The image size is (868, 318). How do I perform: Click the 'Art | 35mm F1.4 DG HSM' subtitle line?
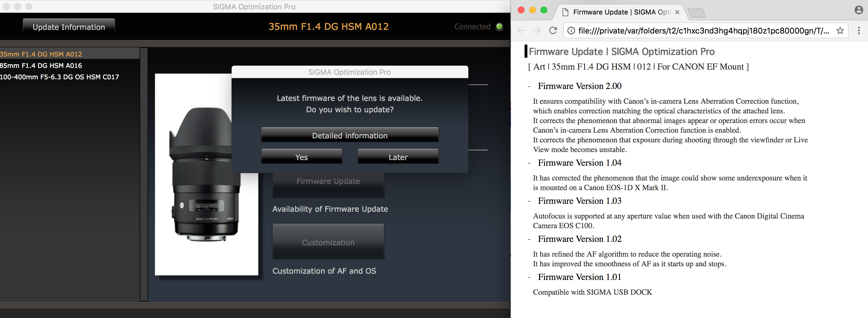tap(639, 67)
